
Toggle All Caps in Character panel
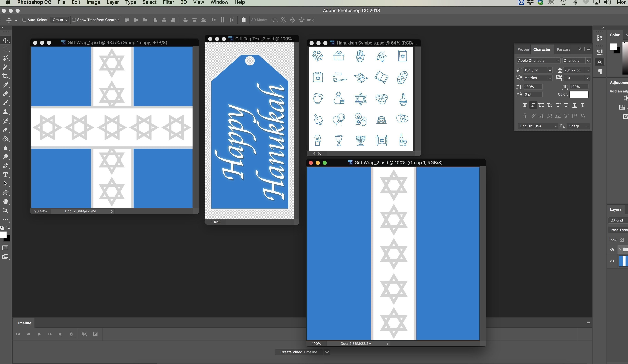point(541,105)
